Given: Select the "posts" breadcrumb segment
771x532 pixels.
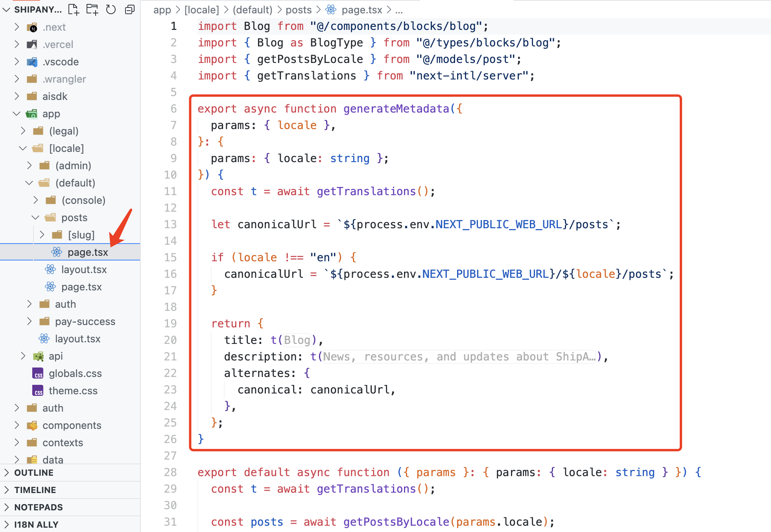Looking at the screenshot, I should pos(298,10).
